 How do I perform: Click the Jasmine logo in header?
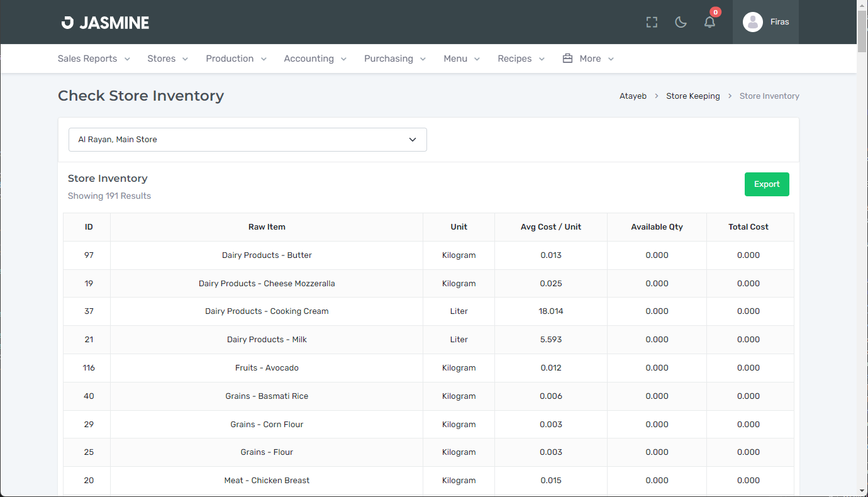(x=105, y=23)
